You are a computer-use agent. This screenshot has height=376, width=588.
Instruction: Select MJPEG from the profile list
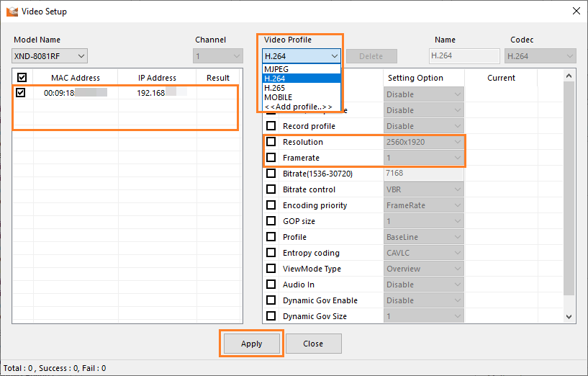point(302,69)
